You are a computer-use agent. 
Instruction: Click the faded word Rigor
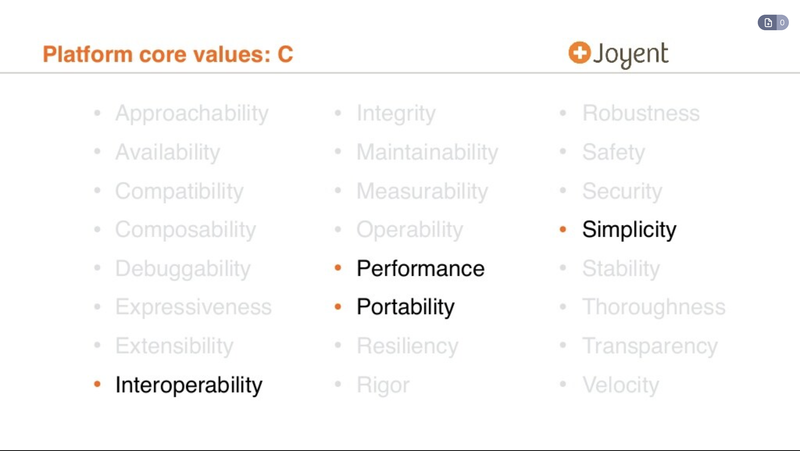pos(383,385)
